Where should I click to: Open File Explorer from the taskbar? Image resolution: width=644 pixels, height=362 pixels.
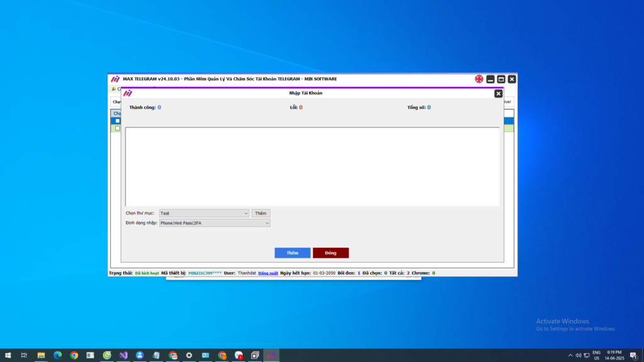(x=42, y=355)
